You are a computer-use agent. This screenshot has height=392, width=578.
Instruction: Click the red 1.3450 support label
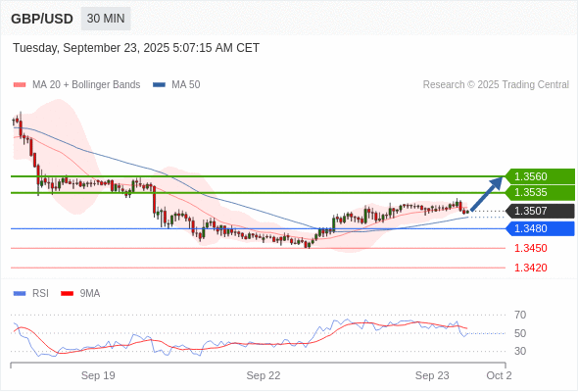coord(530,248)
